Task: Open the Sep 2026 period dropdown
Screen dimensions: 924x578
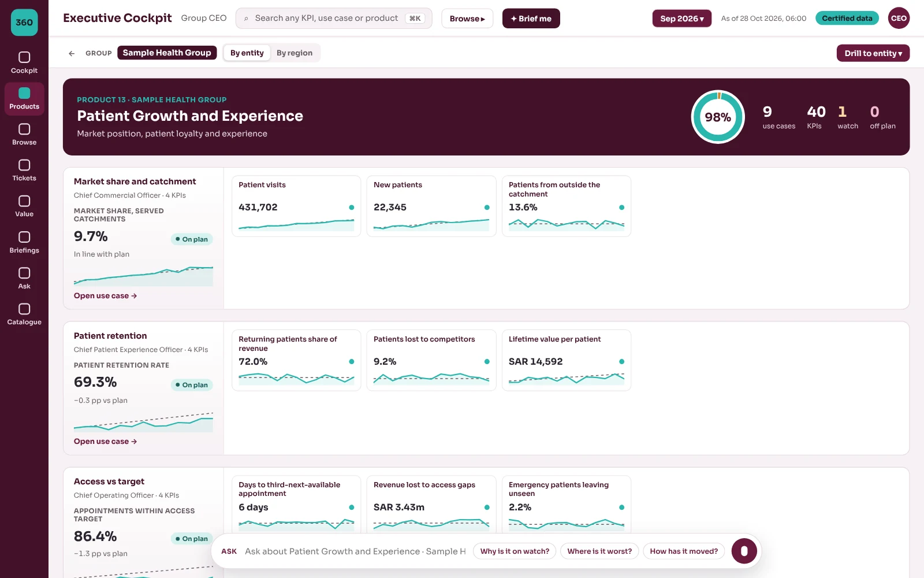Action: coord(682,18)
